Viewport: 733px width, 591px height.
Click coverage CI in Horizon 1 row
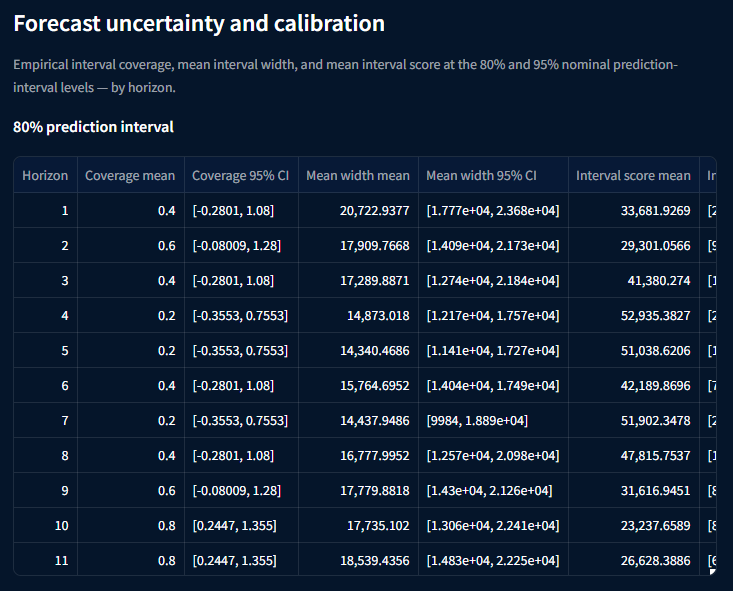(241, 210)
